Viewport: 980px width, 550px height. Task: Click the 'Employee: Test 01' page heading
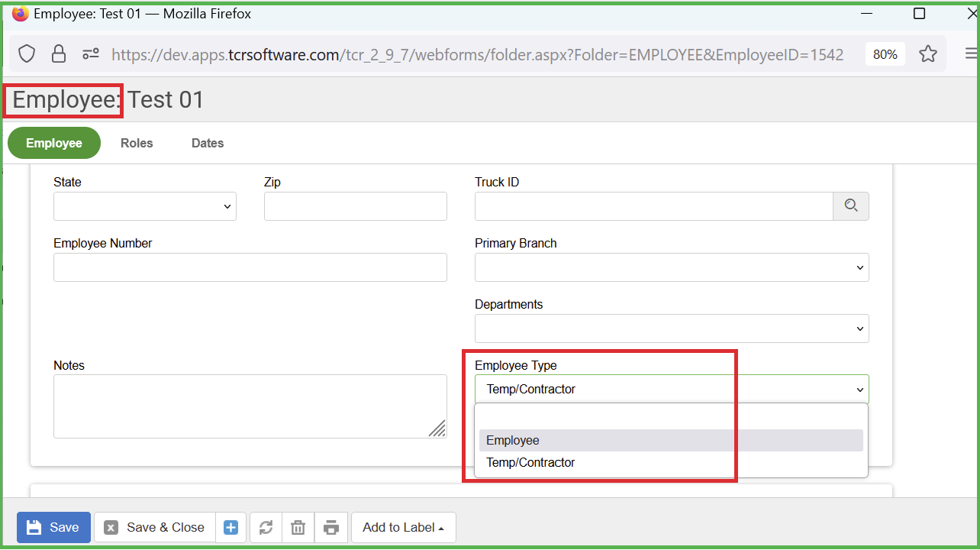pos(108,100)
